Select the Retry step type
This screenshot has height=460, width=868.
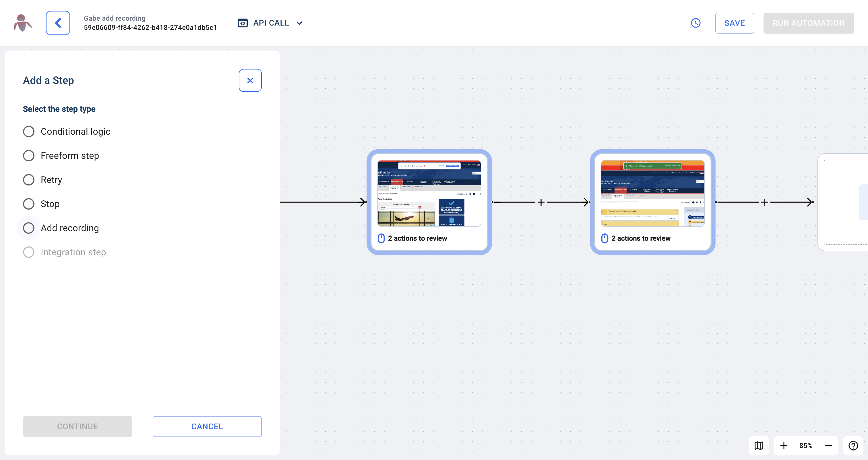[29, 180]
